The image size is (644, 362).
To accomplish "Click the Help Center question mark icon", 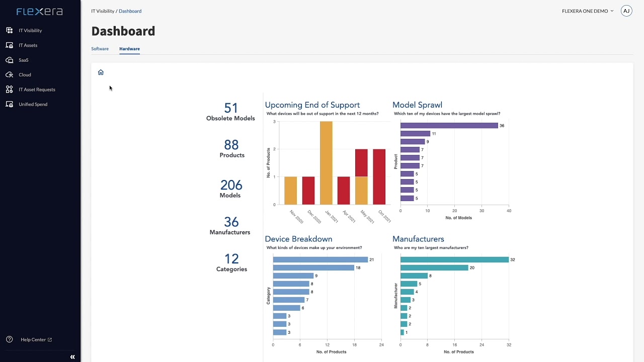I will point(9,339).
